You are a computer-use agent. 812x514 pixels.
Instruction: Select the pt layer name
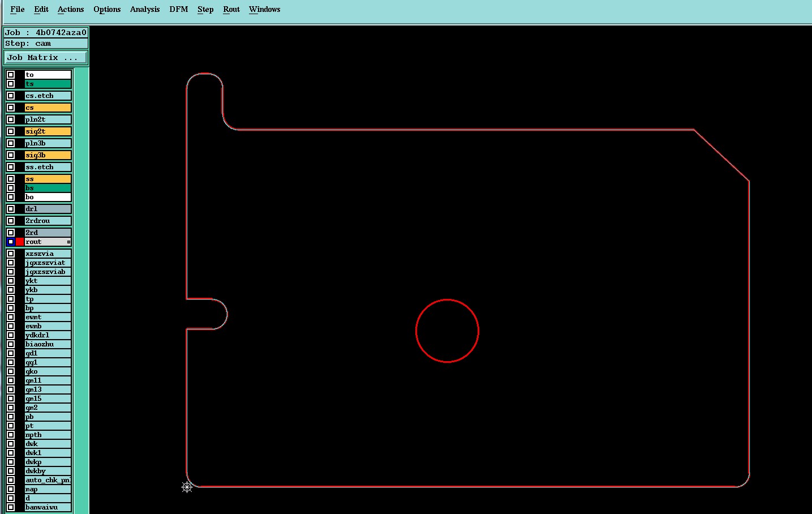48,426
